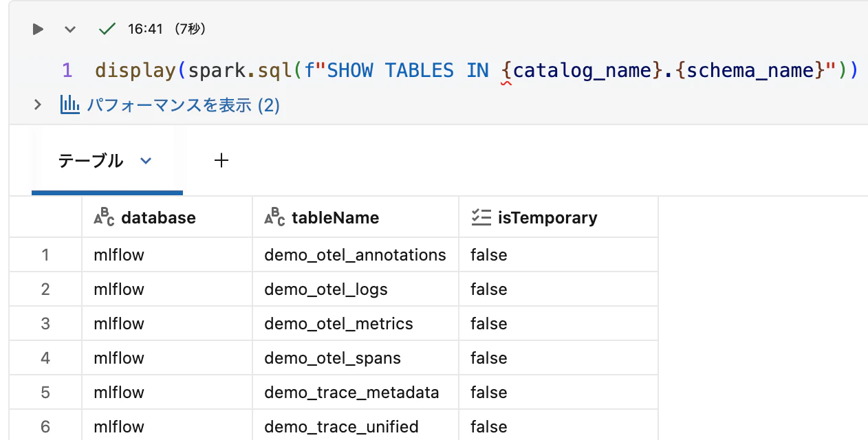
Task: Select the database column header
Action: [159, 217]
